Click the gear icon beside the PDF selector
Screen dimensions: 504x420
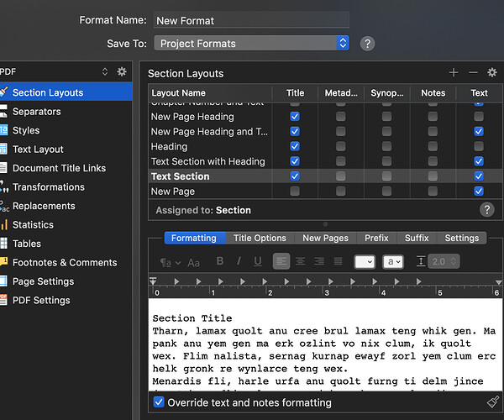[122, 71]
